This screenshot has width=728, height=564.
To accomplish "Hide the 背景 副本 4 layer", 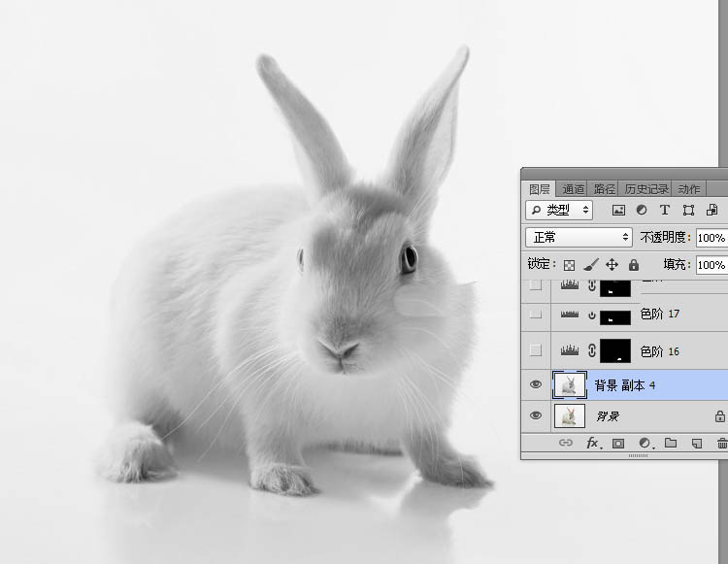I will pos(536,384).
